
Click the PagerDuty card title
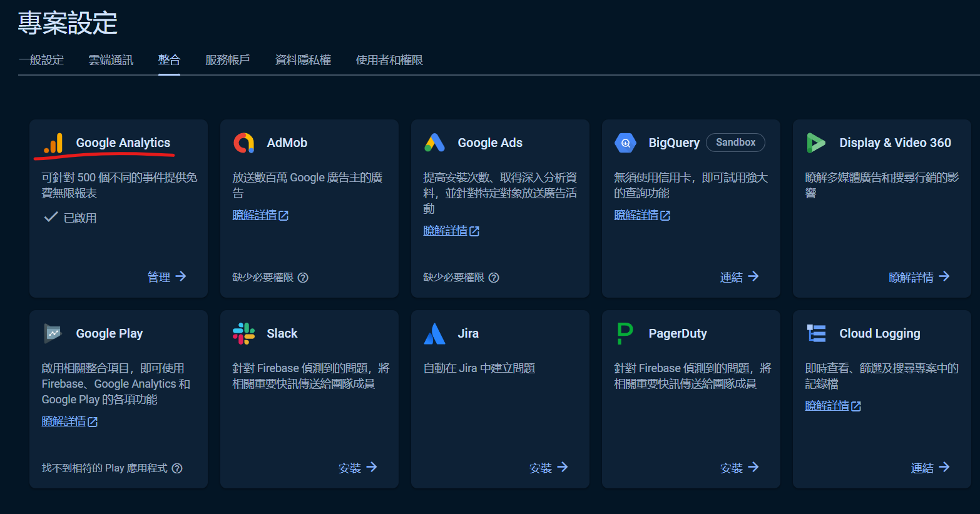[x=678, y=333]
